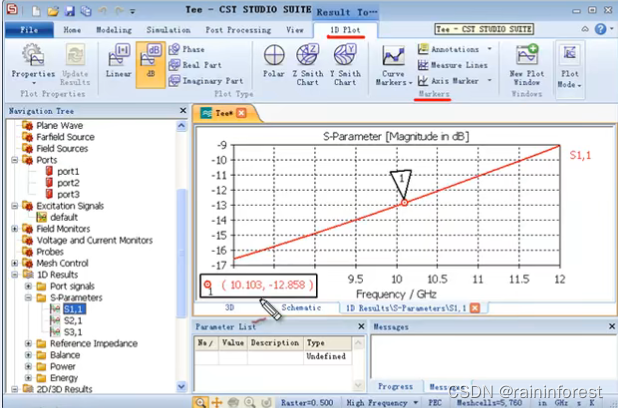The image size is (618, 408).
Task: Open the Axis Marker dropdown arrow
Action: pyautogui.click(x=490, y=80)
